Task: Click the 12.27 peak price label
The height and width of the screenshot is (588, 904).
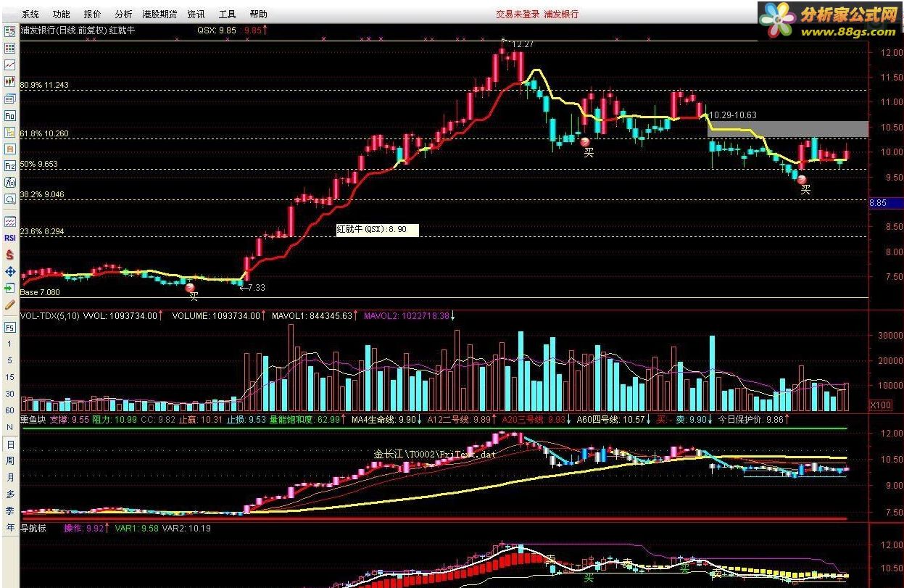Action: pyautogui.click(x=523, y=44)
